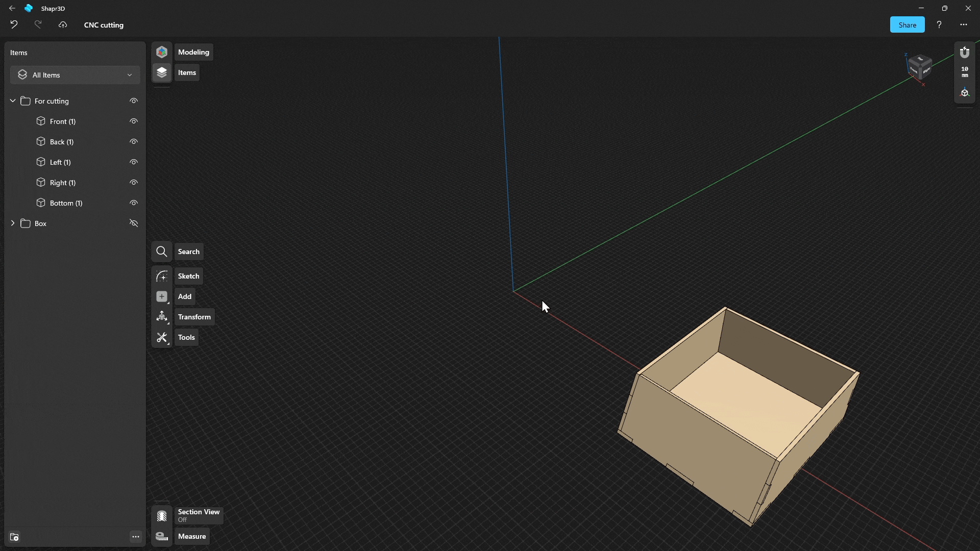Click the Front (1) body cube icon
Screen dimensions: 980x551
point(41,121)
